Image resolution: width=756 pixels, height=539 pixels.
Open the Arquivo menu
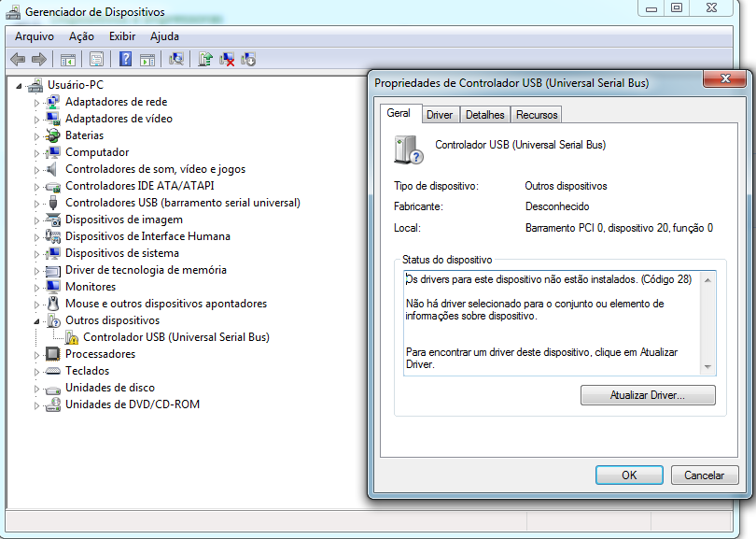coord(35,36)
